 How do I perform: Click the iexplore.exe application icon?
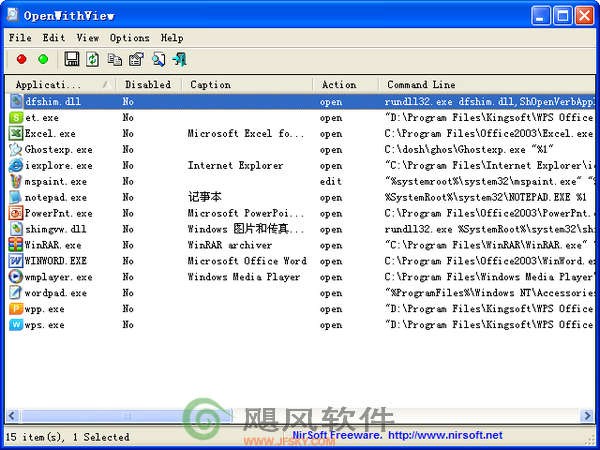[16, 165]
